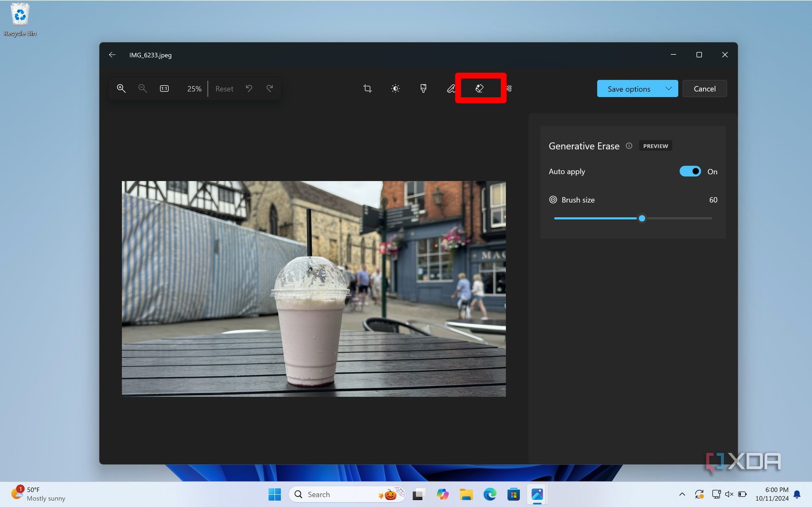Open the notifications bell
The image size is (812, 507).
pos(797,494)
